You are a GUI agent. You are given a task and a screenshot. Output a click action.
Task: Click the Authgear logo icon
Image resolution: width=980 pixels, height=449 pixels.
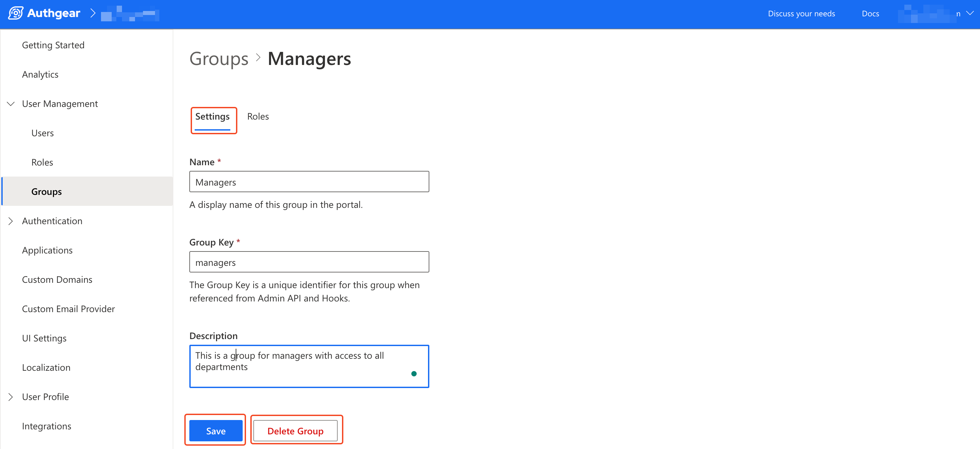[16, 13]
